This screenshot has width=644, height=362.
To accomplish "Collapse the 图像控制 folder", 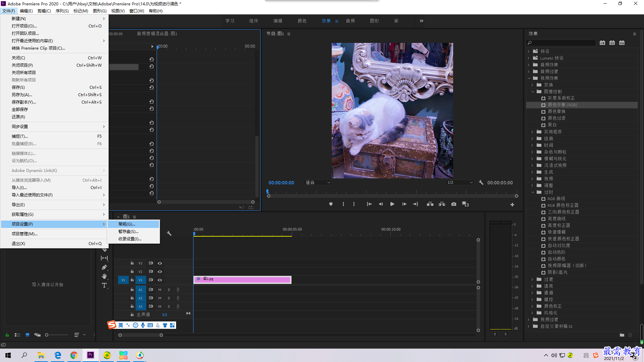I will [533, 92].
